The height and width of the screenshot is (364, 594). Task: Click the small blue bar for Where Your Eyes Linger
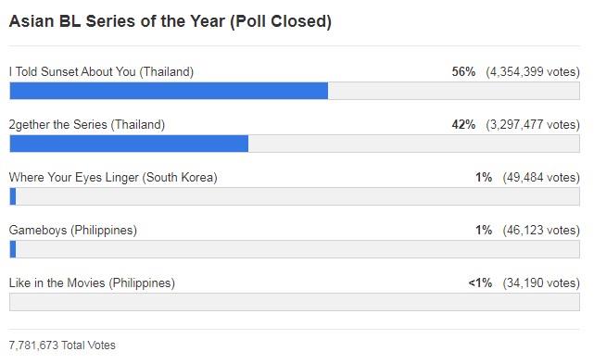13,196
